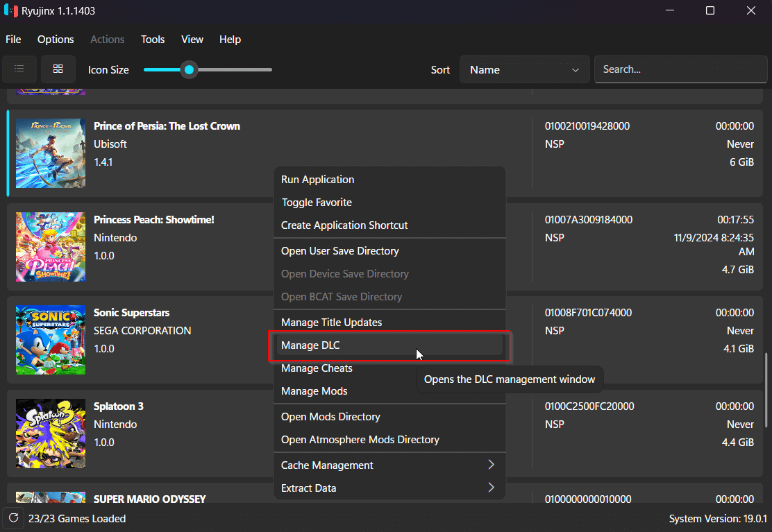Click SUPER MARIO ODYSSEY title text

point(150,499)
